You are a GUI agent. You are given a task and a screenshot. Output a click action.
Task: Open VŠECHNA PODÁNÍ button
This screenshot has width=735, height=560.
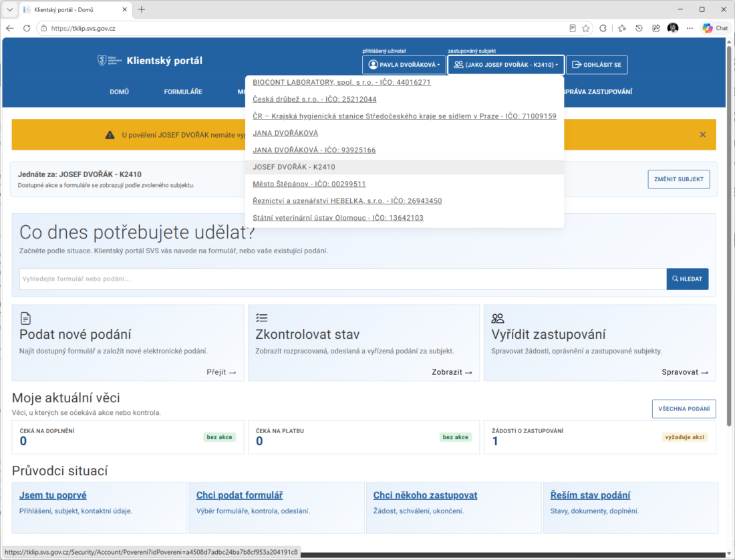point(684,408)
